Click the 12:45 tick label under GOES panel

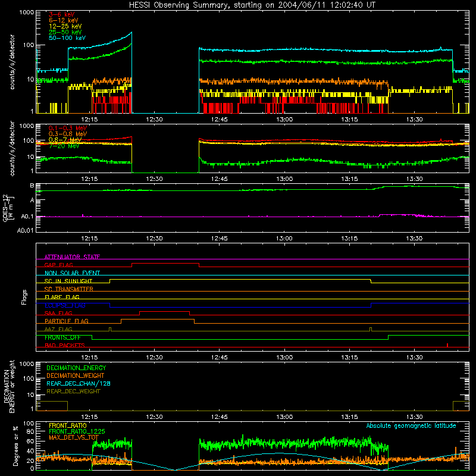pos(219,239)
